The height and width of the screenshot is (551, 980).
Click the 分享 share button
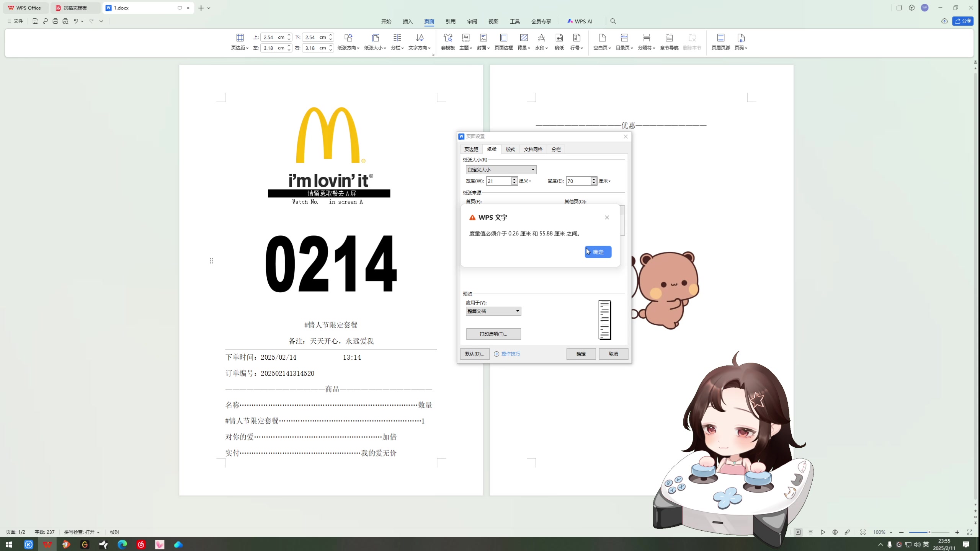(962, 21)
